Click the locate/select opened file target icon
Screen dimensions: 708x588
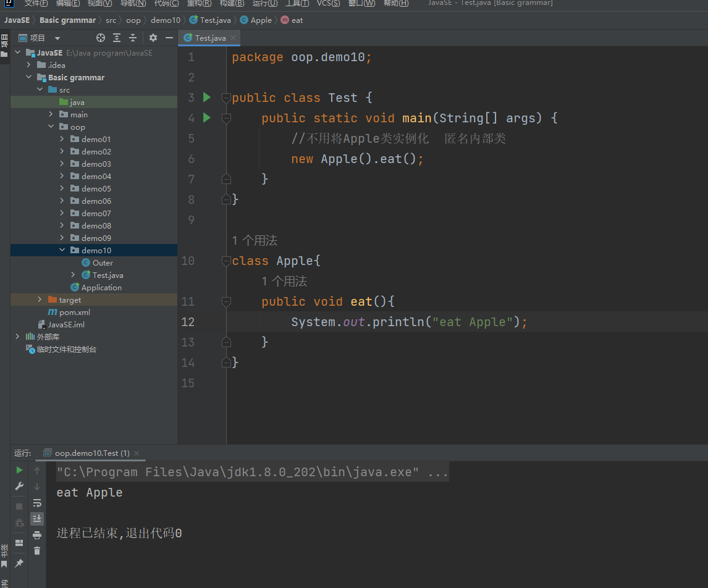[101, 38]
